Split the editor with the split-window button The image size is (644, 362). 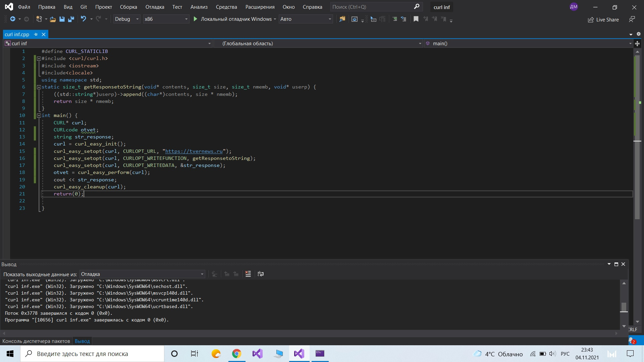click(x=637, y=44)
